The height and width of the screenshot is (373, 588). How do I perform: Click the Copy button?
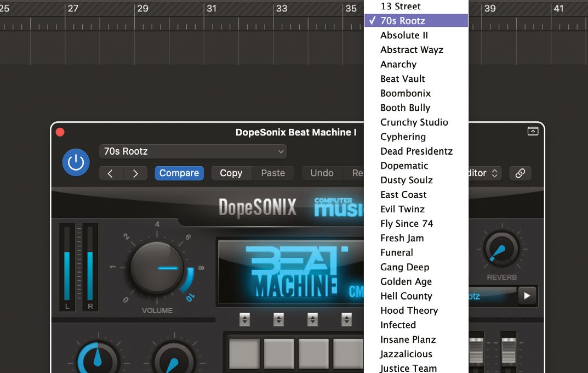(x=231, y=173)
